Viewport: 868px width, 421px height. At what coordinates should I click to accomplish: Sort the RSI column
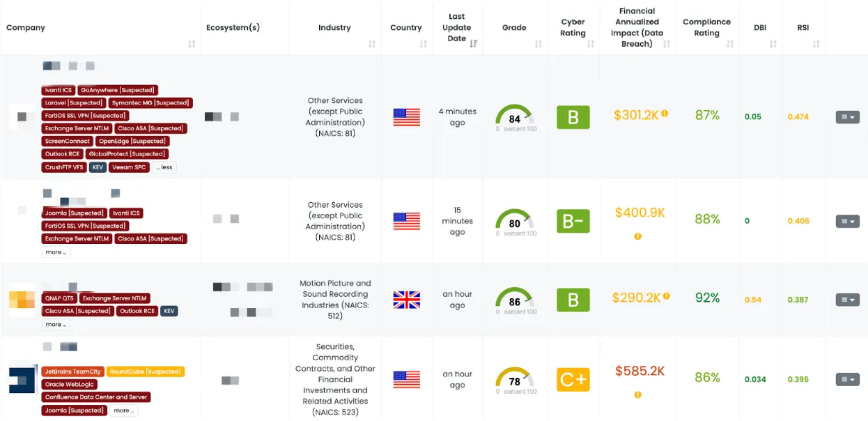[816, 43]
